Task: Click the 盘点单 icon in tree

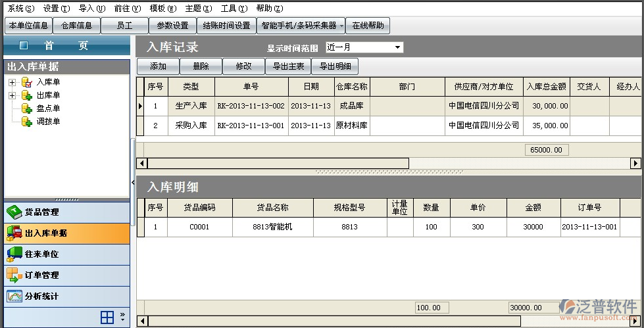Action: tap(27, 108)
